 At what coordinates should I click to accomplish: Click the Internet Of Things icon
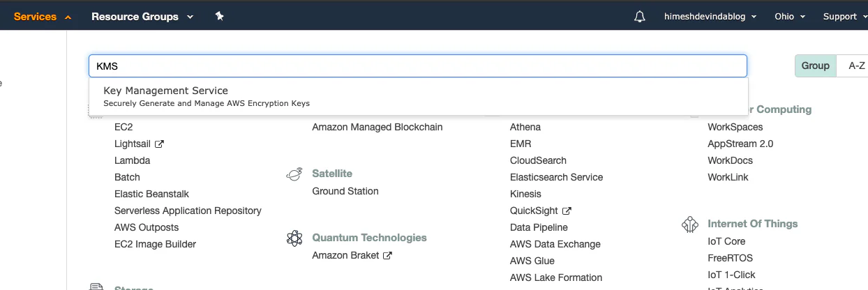click(x=690, y=224)
